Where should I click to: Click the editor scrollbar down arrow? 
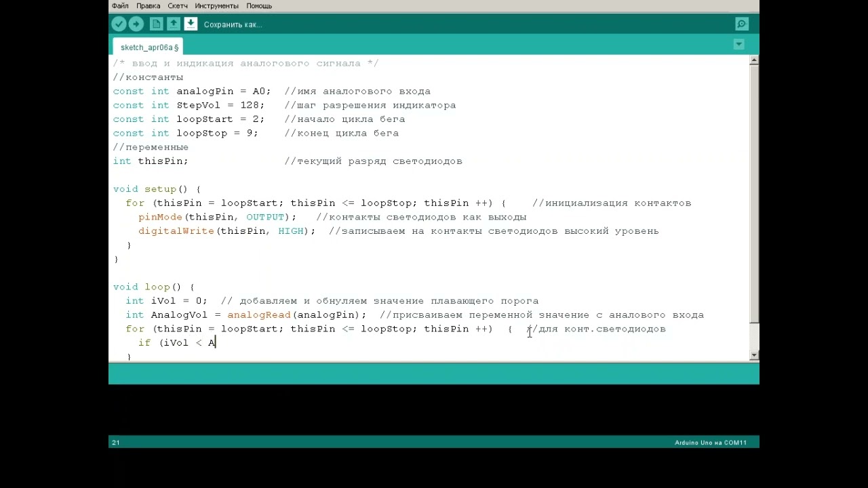(x=754, y=355)
